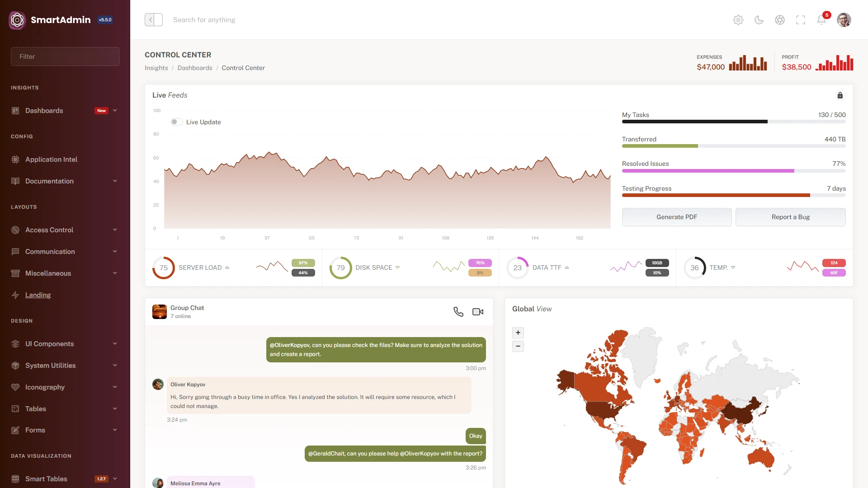Click the Tables grid icon
This screenshot has width=868, height=488.
coord(15,409)
